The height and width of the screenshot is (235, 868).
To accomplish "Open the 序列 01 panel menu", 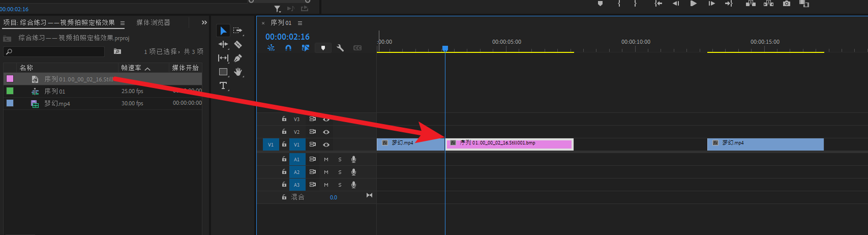I will tap(300, 23).
